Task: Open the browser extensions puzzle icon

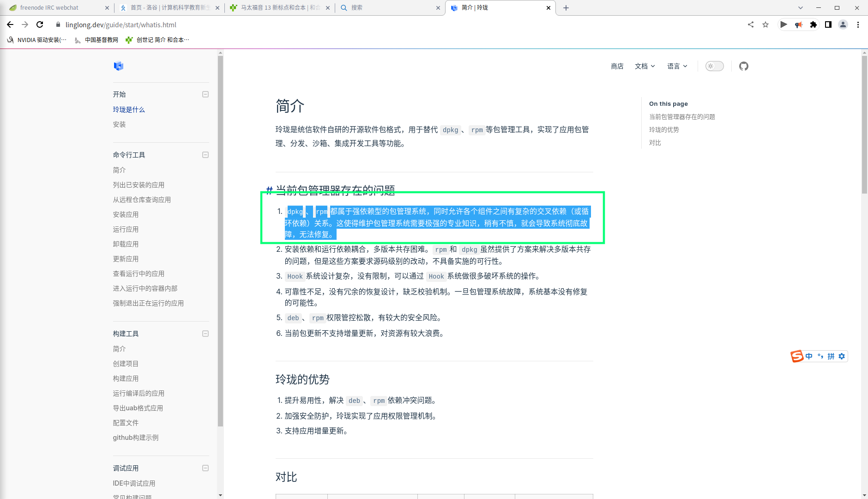Action: click(814, 24)
